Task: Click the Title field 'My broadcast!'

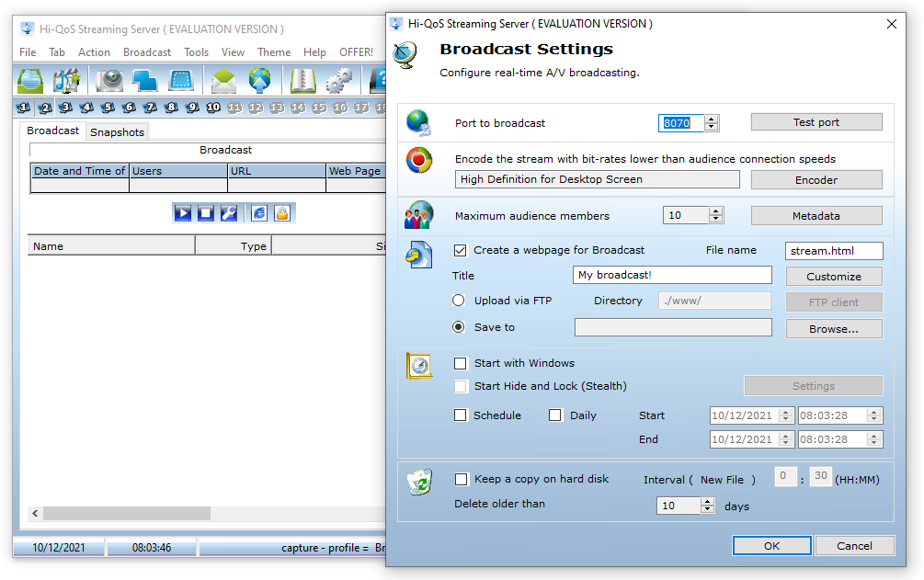Action: 672,275
